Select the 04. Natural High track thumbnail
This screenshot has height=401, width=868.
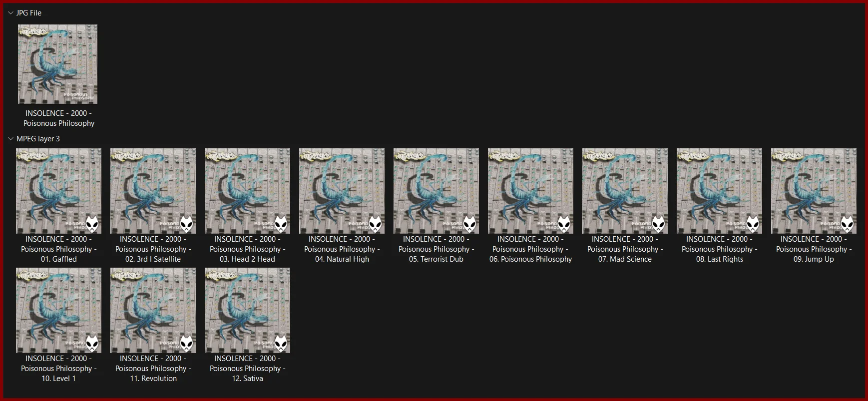coord(342,191)
